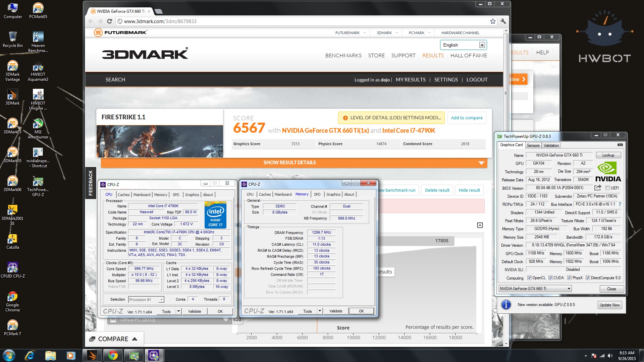
Task: Expand SHOW RESULT DETAILS bar
Action: coord(294,163)
